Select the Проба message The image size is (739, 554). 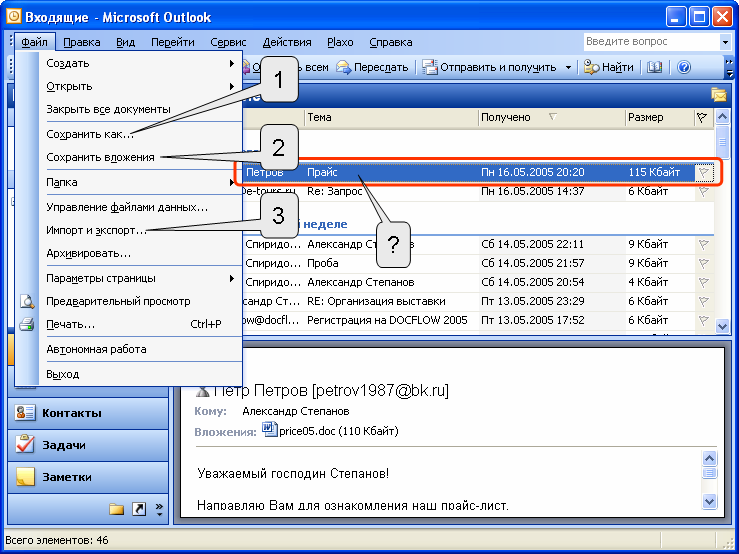(477, 263)
